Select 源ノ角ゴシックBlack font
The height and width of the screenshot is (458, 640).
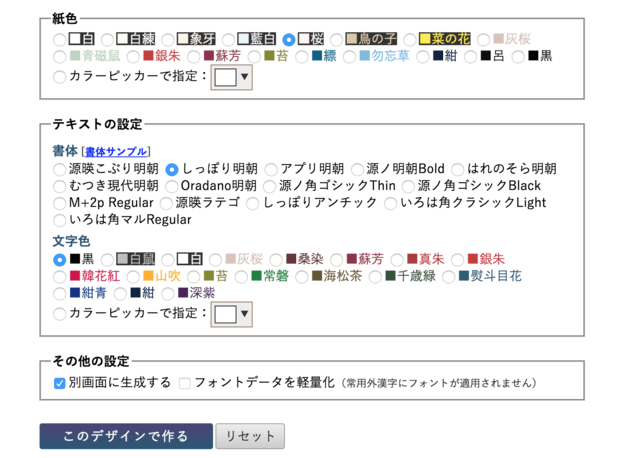(x=408, y=186)
